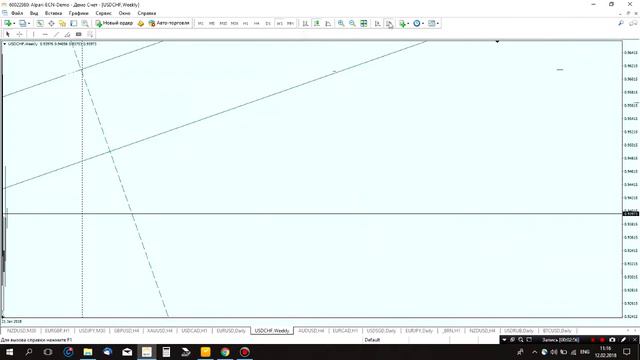Open the Periods clock icon
Image resolution: width=640 pixels, height=360 pixels.
[x=417, y=24]
